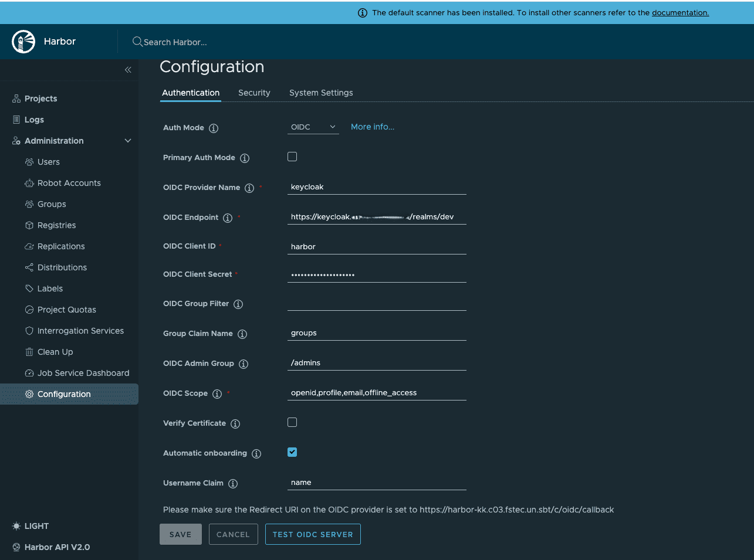The height and width of the screenshot is (560, 754).
Task: Click the info icon beside Auth Mode
Action: pyautogui.click(x=214, y=128)
